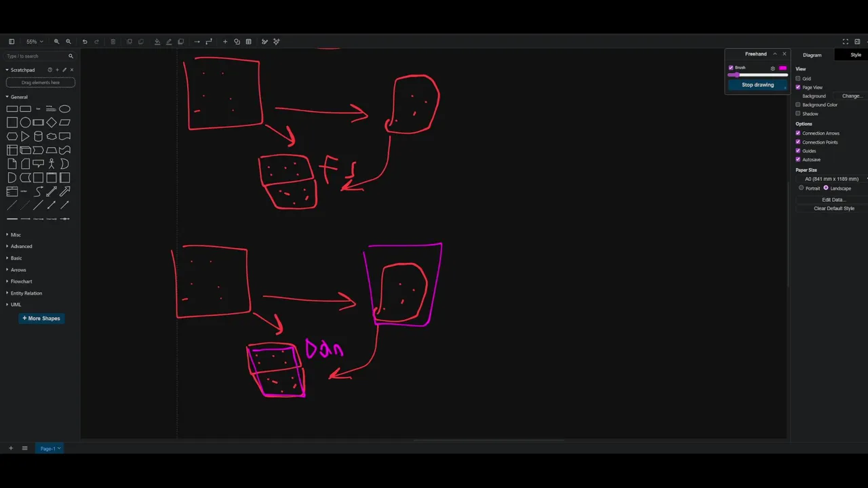Viewport: 868px width, 488px height.
Task: Expand the UML shapes section
Action: coord(14,304)
